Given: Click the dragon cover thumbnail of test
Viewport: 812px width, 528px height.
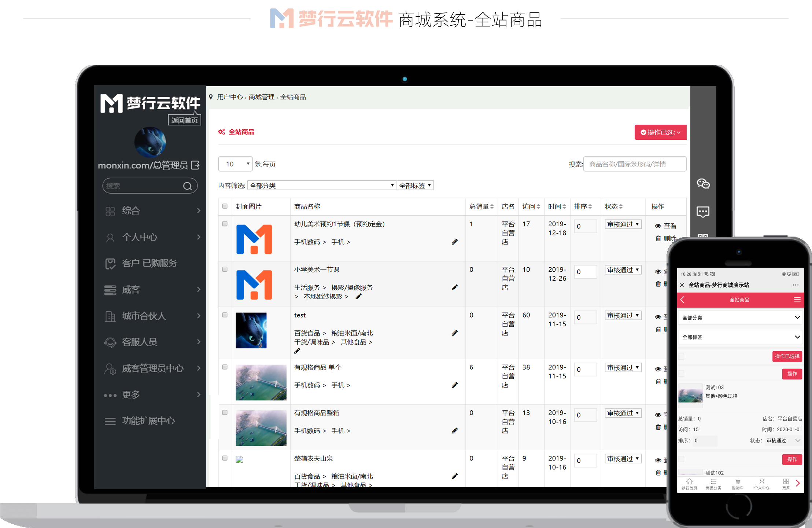Looking at the screenshot, I should 251,330.
